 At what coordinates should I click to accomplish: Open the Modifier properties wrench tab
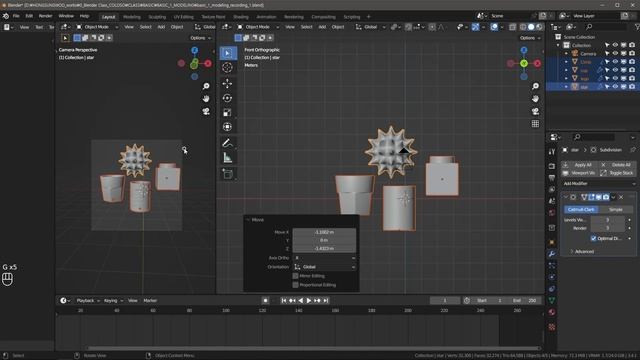(x=552, y=253)
